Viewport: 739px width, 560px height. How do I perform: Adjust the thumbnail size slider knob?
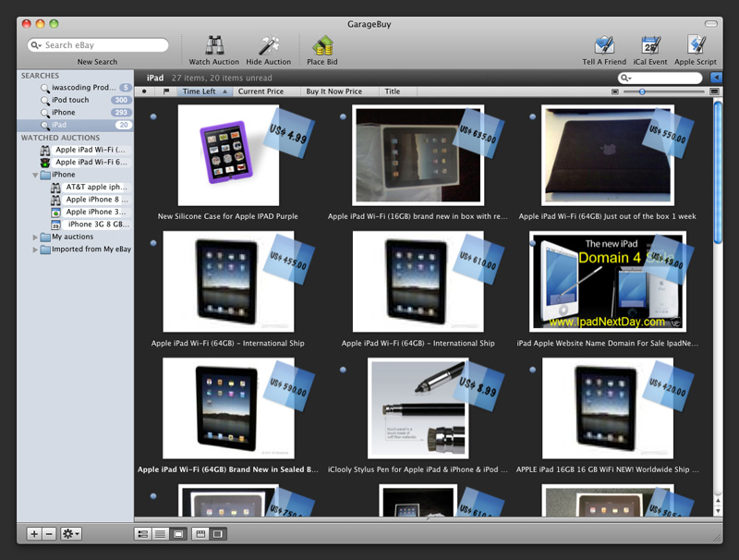tap(642, 91)
